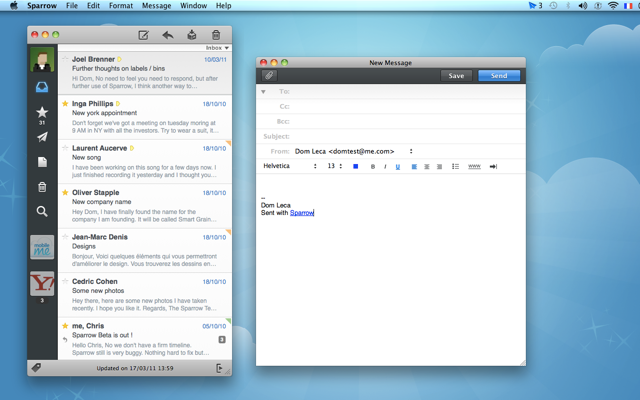
Task: Open Wi-Fi status in menu bar
Action: (613, 6)
